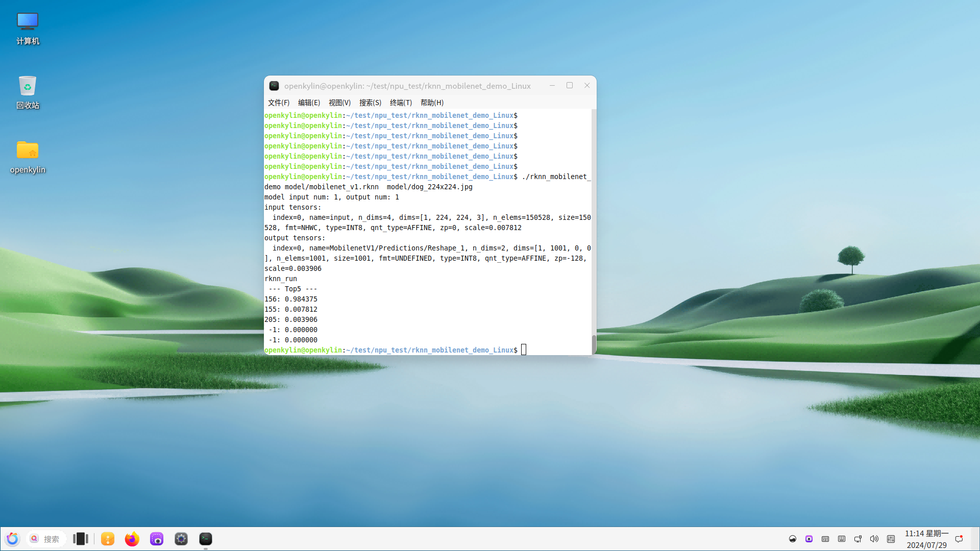Click the 'model input num: 1, output num: 1' line

click(x=332, y=197)
